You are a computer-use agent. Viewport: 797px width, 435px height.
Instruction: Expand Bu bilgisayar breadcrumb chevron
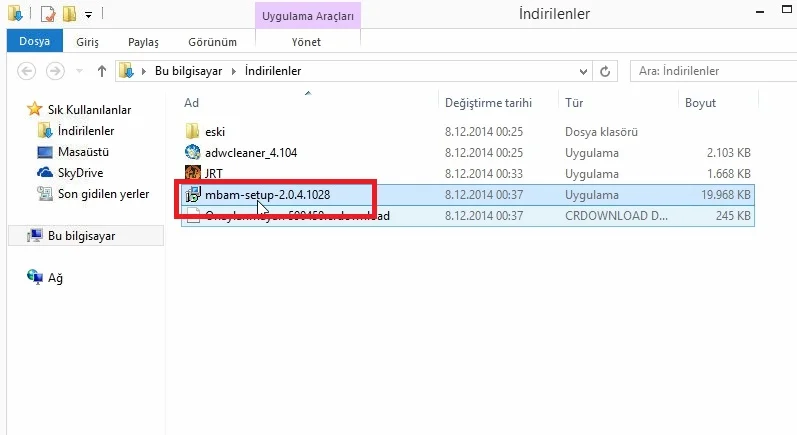click(x=233, y=71)
